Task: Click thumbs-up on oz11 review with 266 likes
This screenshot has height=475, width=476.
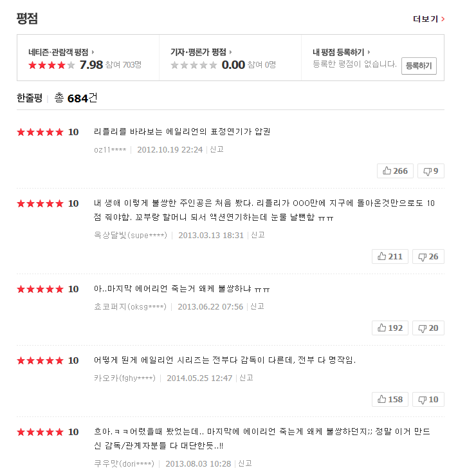Action: tap(394, 171)
